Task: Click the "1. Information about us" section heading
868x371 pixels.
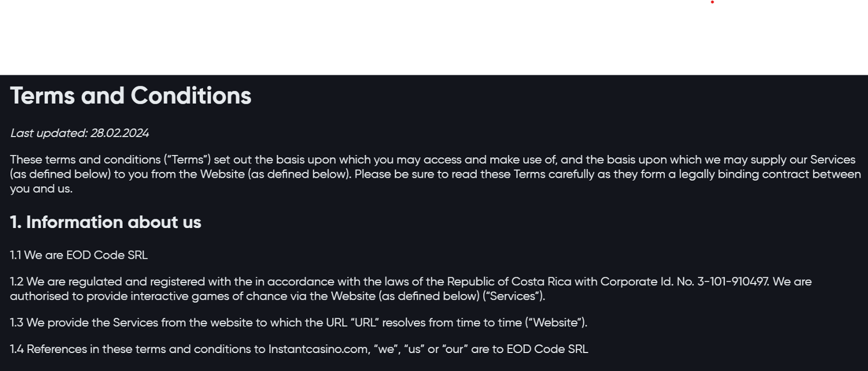Action: [x=105, y=222]
